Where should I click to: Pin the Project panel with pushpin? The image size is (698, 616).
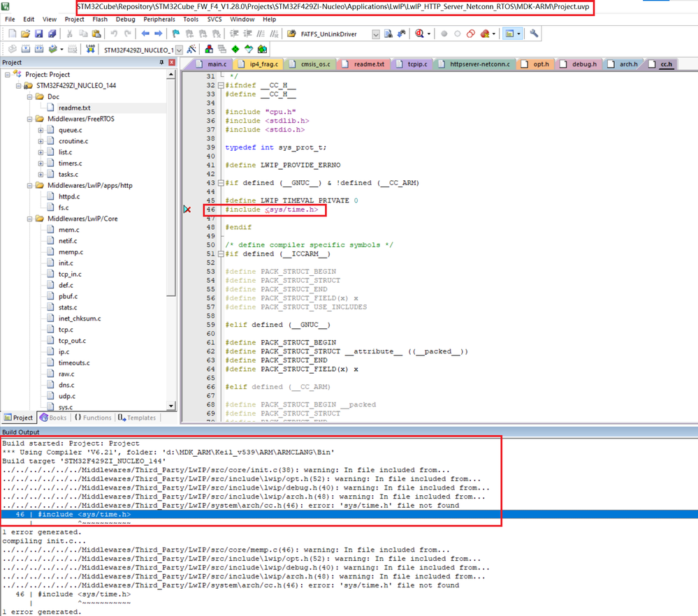pos(162,63)
